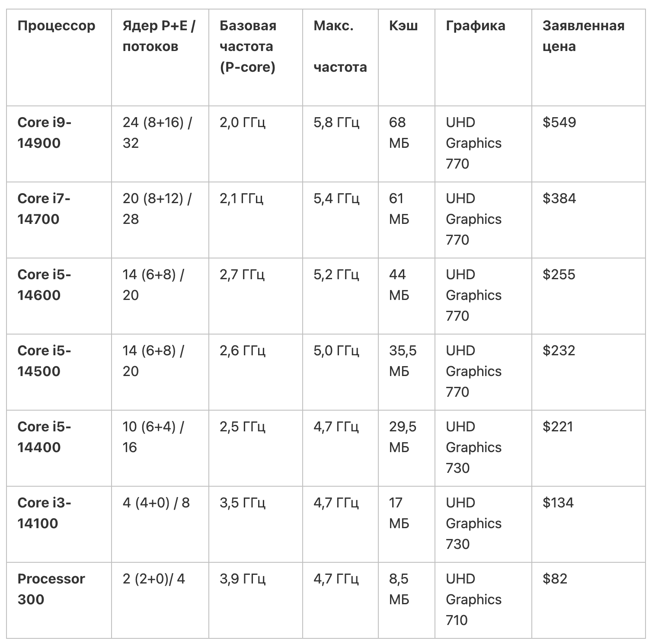Click the Core i9-14900 processor name
This screenshot has width=652, height=644.
44,133
